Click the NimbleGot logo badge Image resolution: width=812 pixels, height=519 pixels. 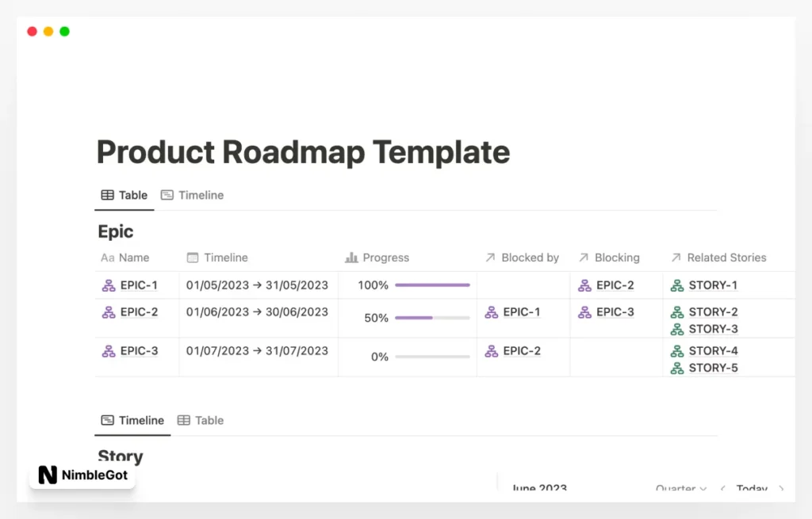tap(82, 475)
